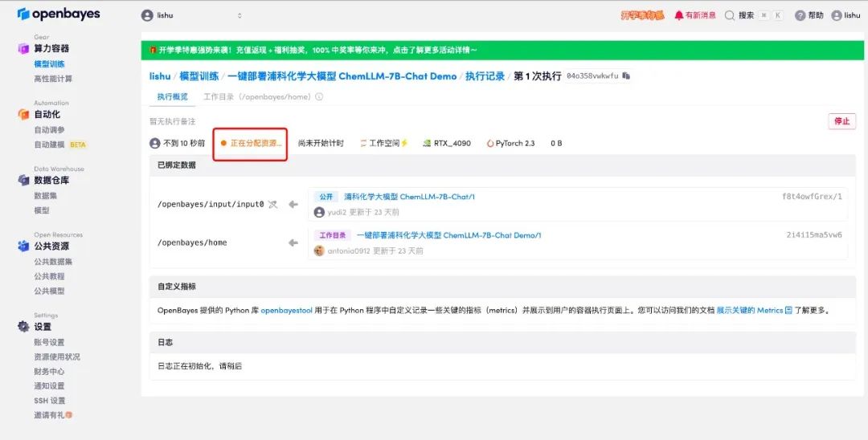This screenshot has height=440, width=868.
Task: Go to 高性能计算 in sidebar
Action: tap(53, 79)
